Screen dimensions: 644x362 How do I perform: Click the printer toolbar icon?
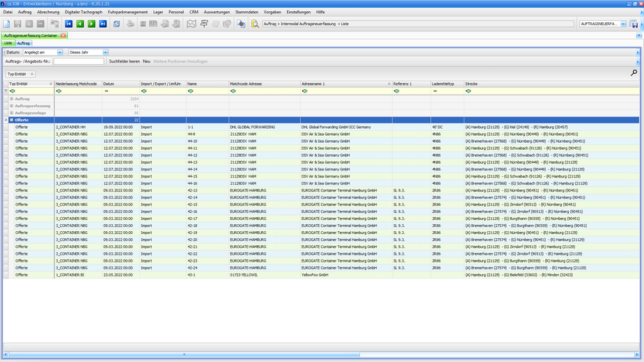click(130, 24)
